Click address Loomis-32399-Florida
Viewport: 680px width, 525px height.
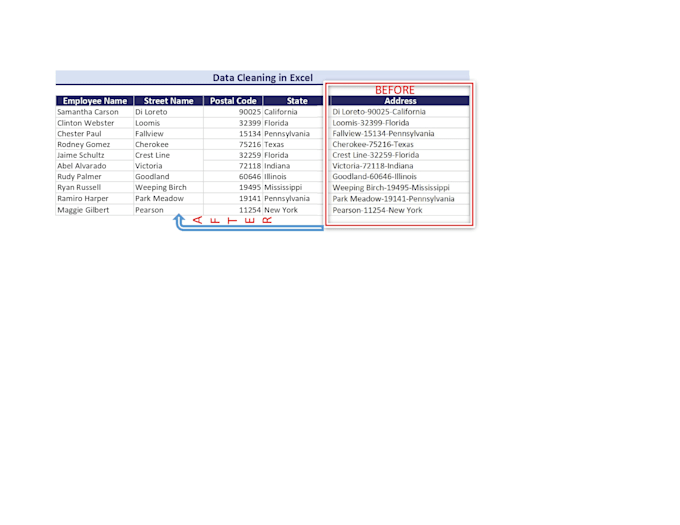[x=399, y=123]
